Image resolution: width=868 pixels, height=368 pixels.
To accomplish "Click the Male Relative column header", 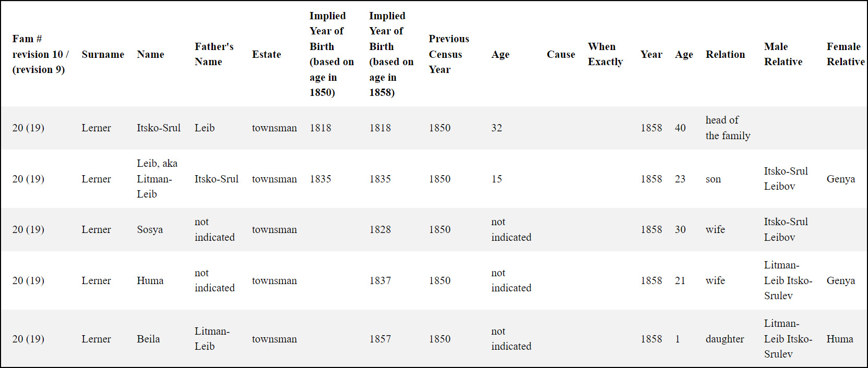I will click(783, 54).
